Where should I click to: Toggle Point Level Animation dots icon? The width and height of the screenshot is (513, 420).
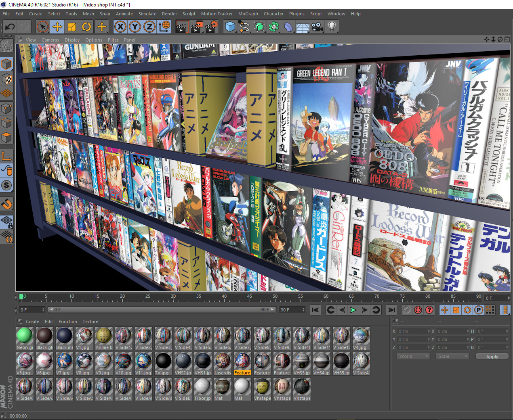point(490,310)
